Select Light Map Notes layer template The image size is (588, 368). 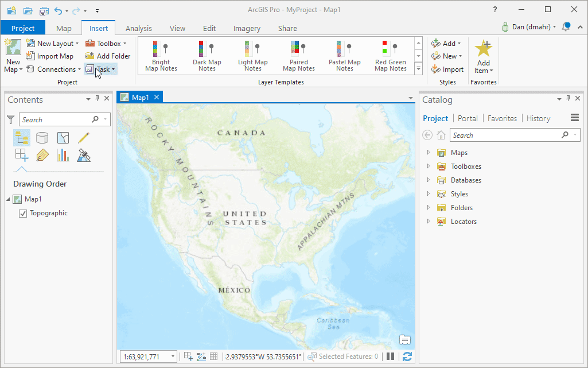pos(253,56)
